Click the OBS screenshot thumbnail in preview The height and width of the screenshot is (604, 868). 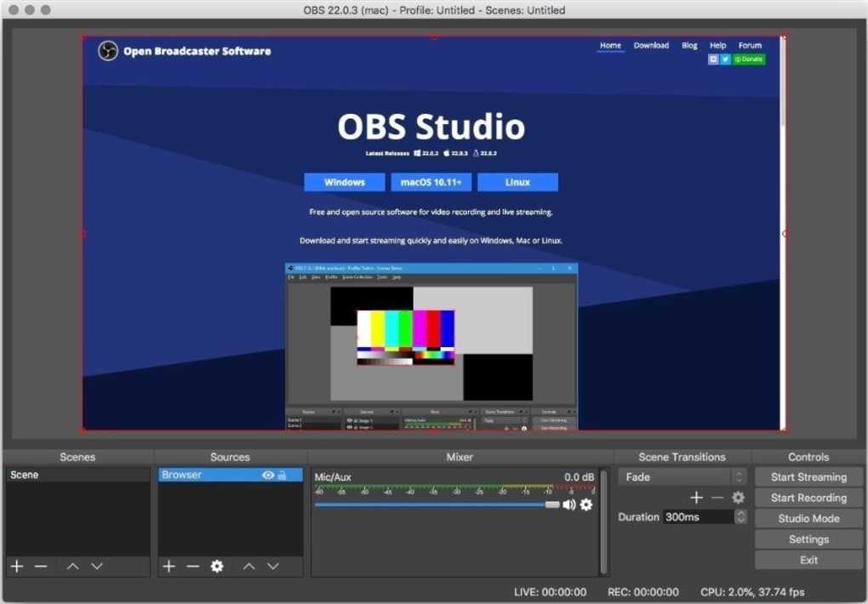tap(431, 346)
